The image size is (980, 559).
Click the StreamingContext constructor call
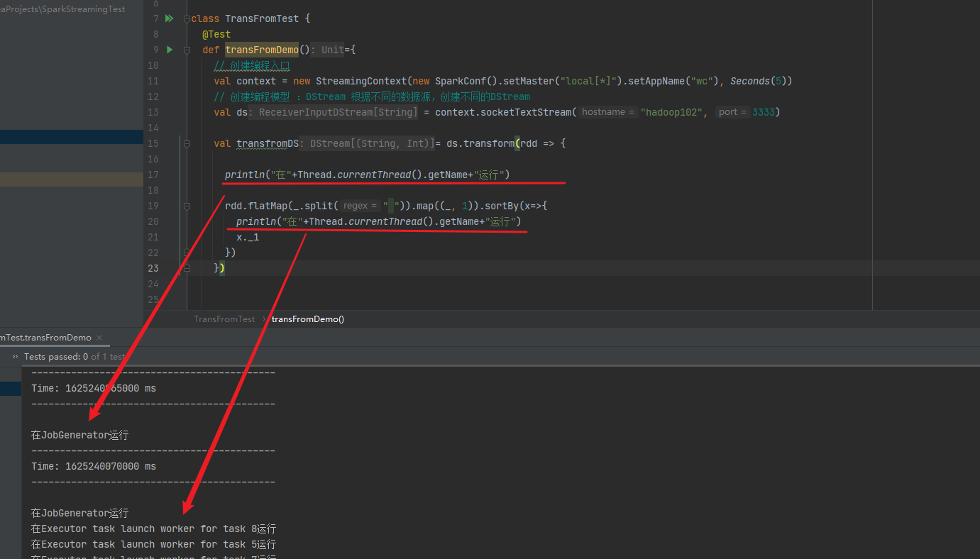[x=361, y=81]
